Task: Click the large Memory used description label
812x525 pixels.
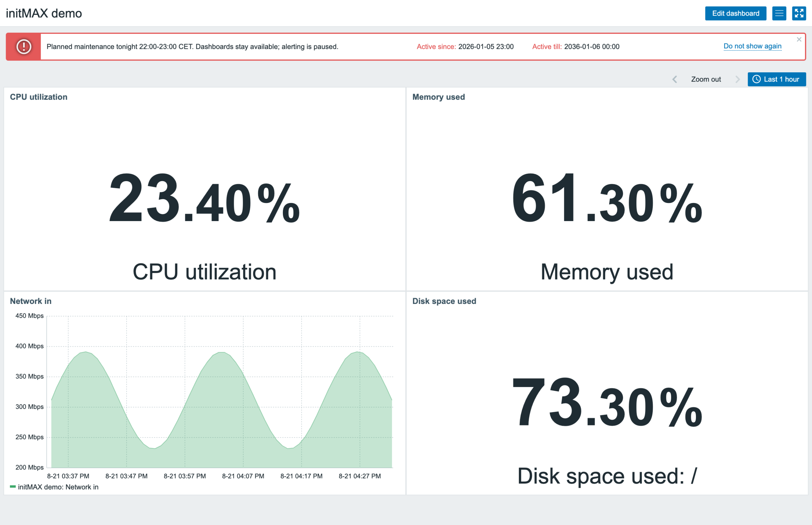Action: (x=607, y=272)
